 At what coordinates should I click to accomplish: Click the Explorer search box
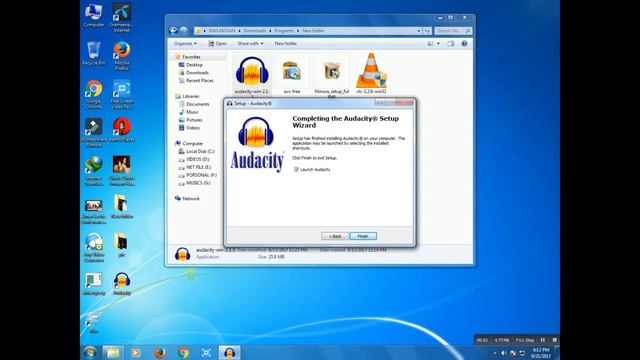click(x=453, y=31)
